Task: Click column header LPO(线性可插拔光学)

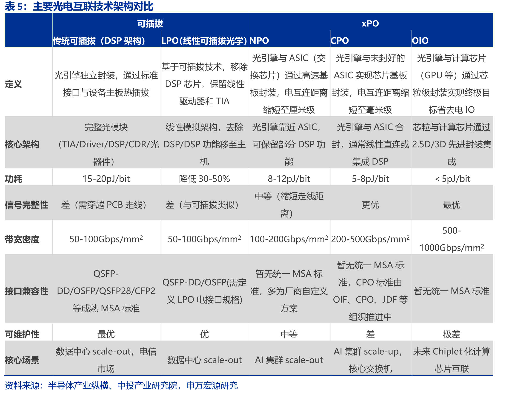Action: coord(204,41)
